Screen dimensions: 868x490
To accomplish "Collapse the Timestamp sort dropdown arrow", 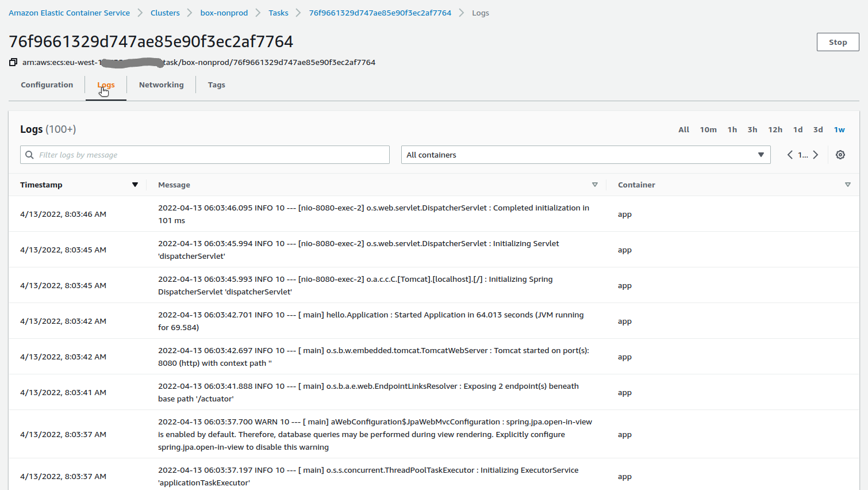I will tap(136, 185).
